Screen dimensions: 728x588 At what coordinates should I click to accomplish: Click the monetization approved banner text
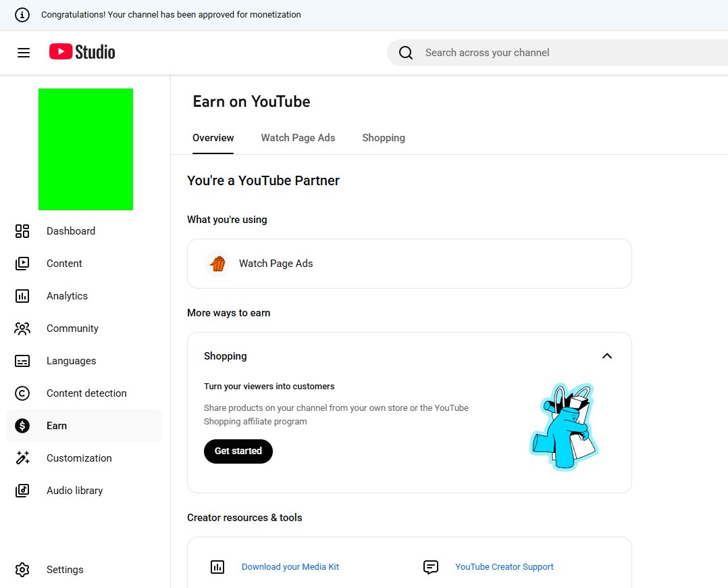click(x=171, y=14)
